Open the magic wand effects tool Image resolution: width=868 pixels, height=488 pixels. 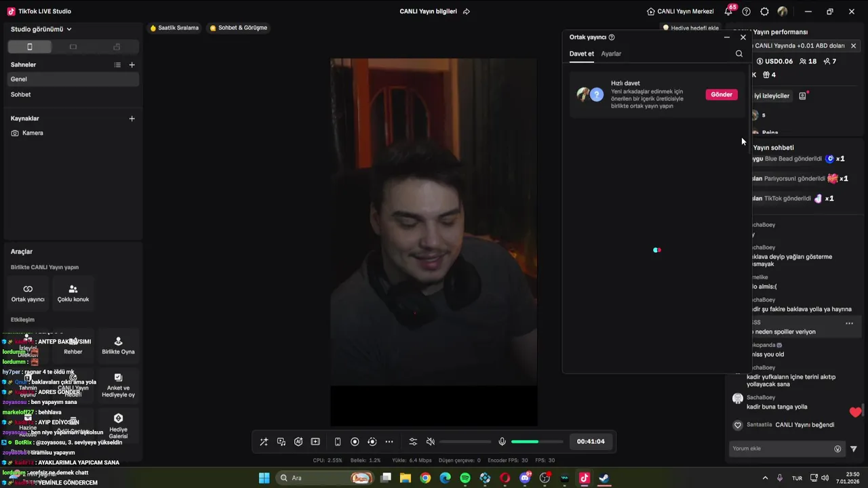coord(264,442)
